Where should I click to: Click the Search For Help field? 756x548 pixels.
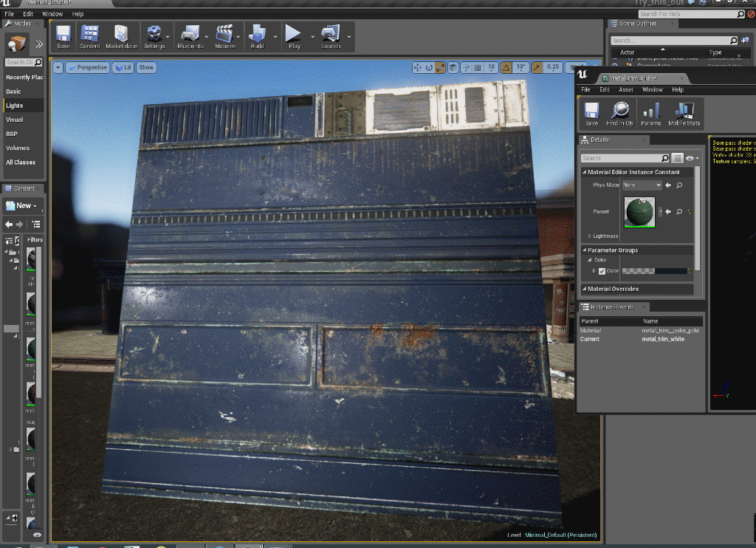[x=691, y=14]
